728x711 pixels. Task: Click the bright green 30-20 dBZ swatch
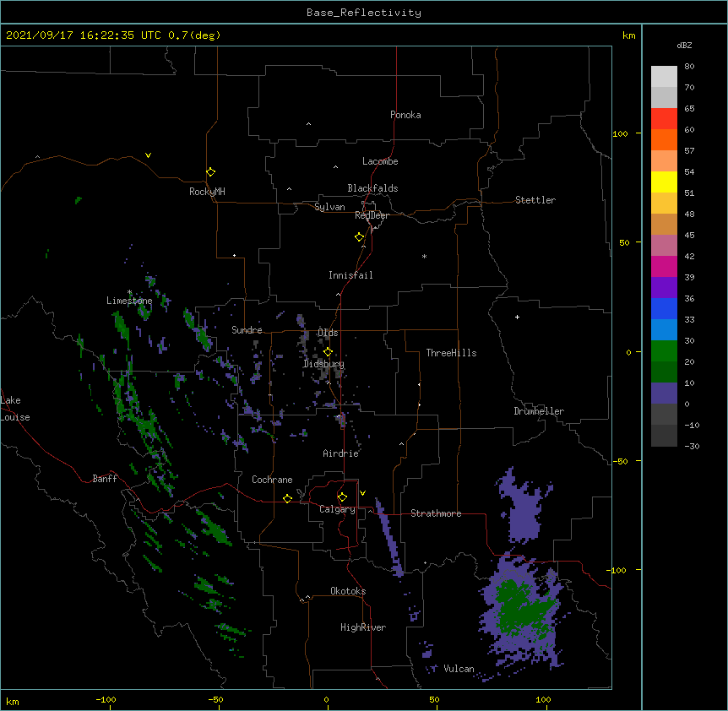tap(664, 351)
